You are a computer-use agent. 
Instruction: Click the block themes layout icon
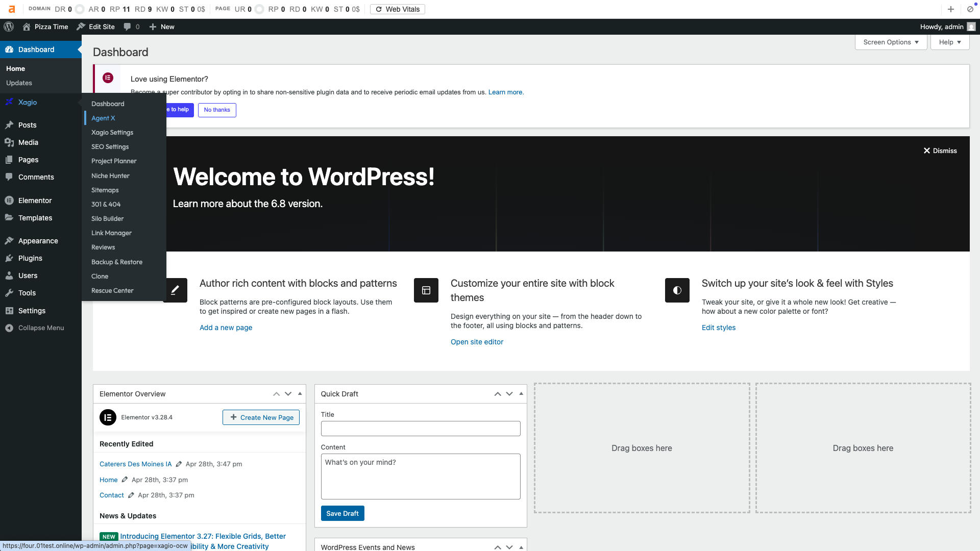[x=426, y=290]
